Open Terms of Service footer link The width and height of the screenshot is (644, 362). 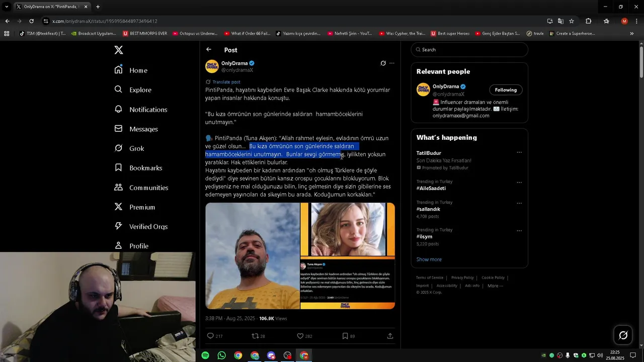(x=430, y=278)
